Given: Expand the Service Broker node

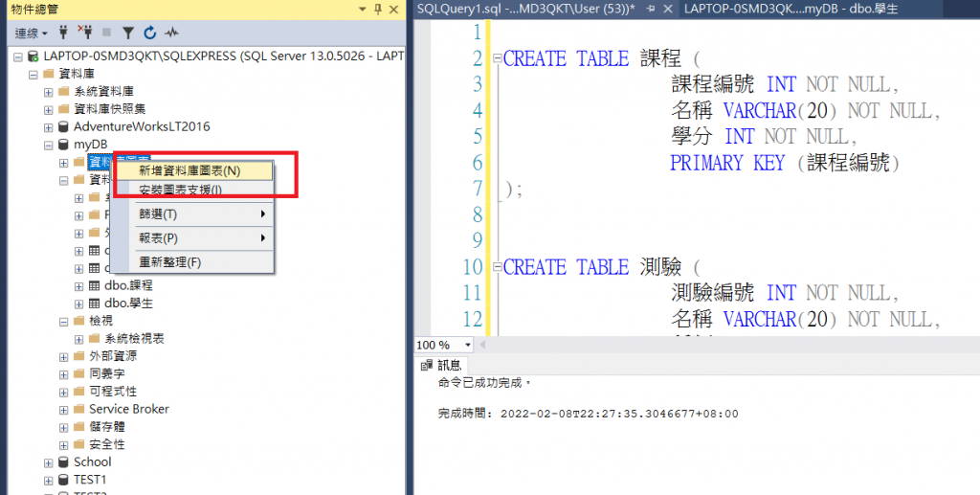Looking at the screenshot, I should click(x=64, y=410).
